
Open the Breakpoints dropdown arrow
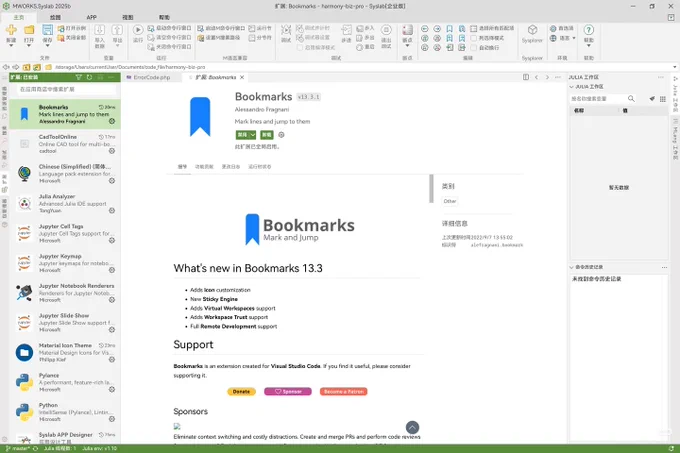tap(407, 46)
